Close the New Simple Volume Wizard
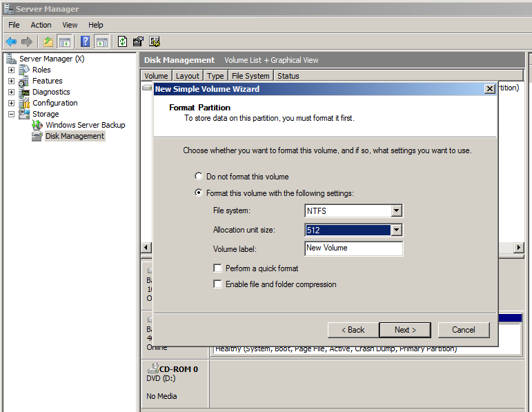Screen dimensions: 532x412 pos(490,89)
